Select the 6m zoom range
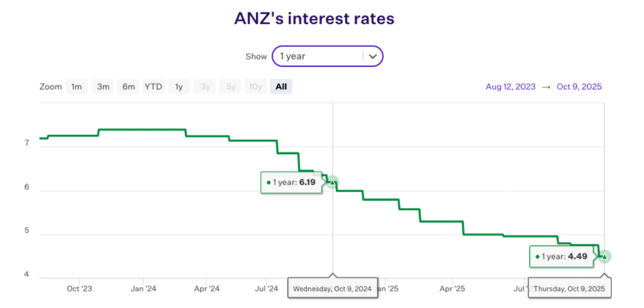Viewport: 644px width, 308px height. (x=129, y=87)
